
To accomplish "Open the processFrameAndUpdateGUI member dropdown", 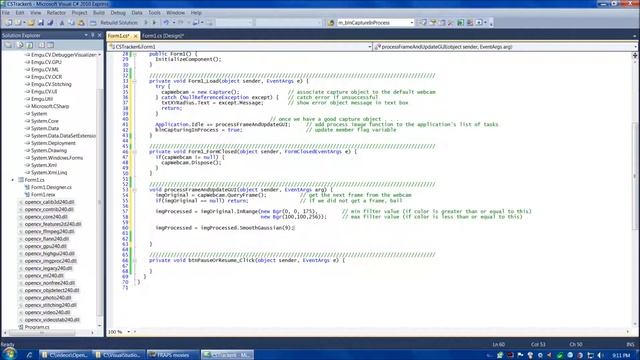I will point(636,47).
